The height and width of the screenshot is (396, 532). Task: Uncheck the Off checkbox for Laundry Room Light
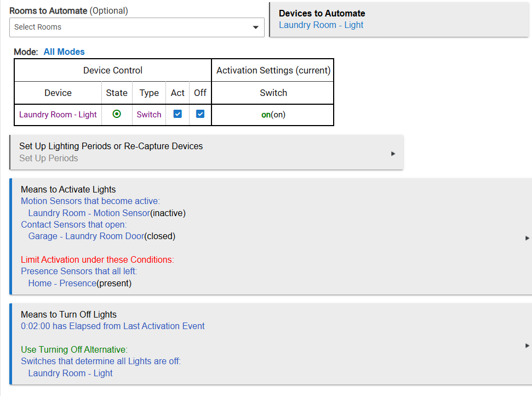click(200, 114)
